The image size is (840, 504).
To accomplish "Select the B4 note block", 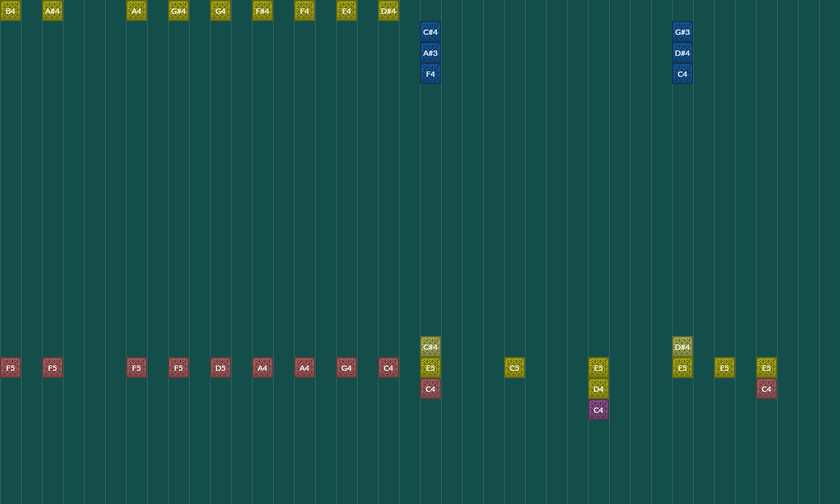I will (x=10, y=10).
